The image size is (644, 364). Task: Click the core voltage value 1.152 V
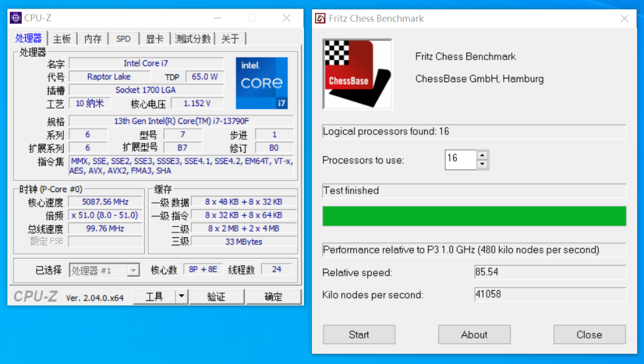(x=197, y=103)
